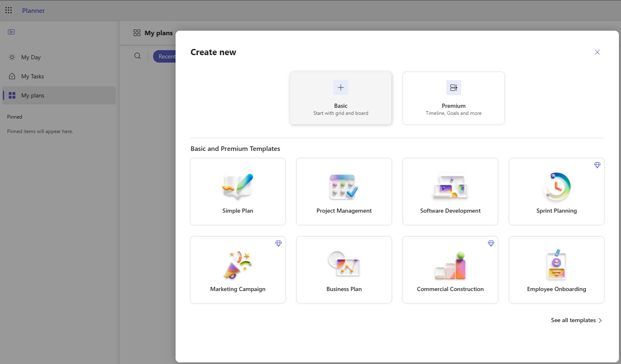Pick the Software Development template
Image resolution: width=621 pixels, height=364 pixels.
click(450, 192)
